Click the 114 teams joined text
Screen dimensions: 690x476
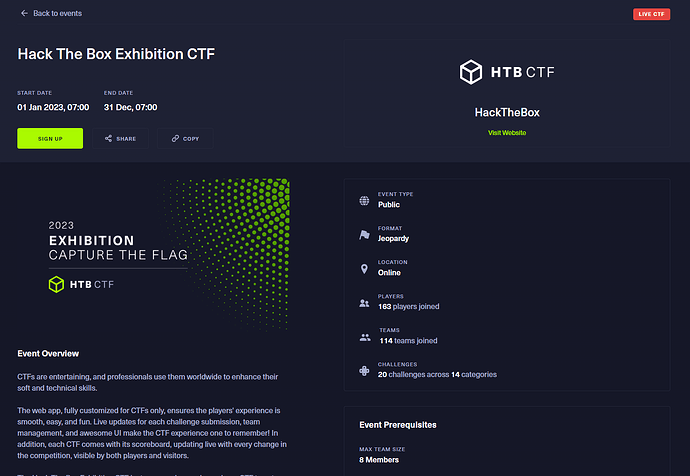[x=409, y=341]
